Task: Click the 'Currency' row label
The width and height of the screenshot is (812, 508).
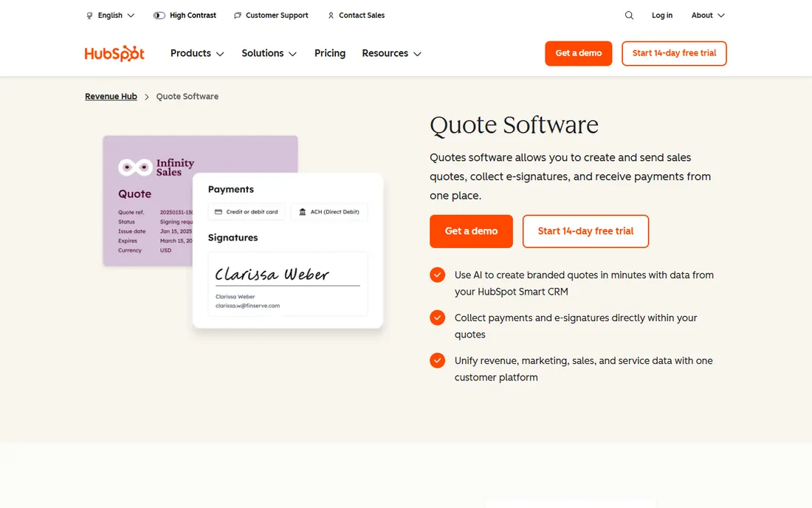Action: pyautogui.click(x=129, y=250)
